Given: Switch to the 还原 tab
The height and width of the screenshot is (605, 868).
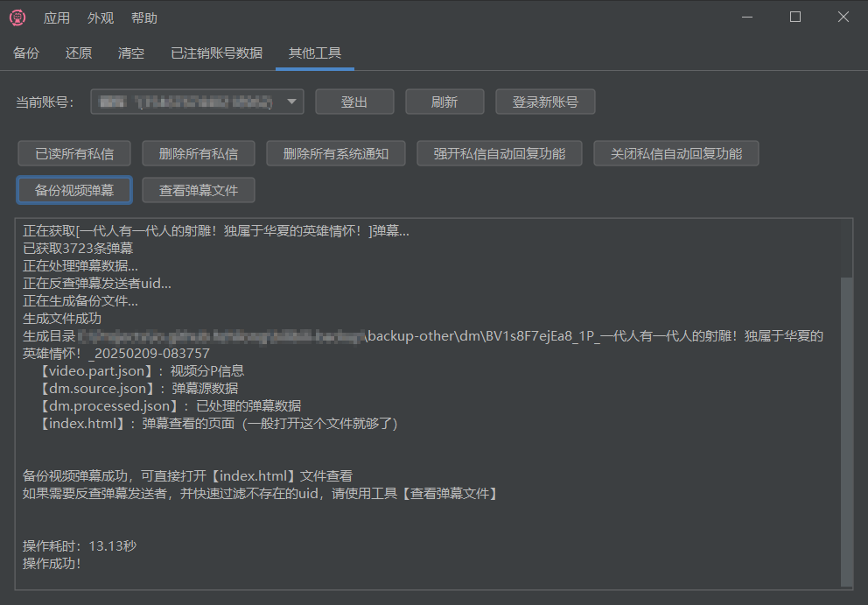Looking at the screenshot, I should point(79,53).
